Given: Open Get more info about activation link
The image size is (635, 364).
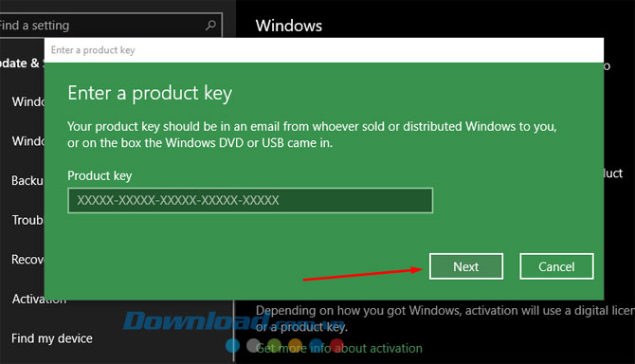Looking at the screenshot, I should (x=339, y=348).
